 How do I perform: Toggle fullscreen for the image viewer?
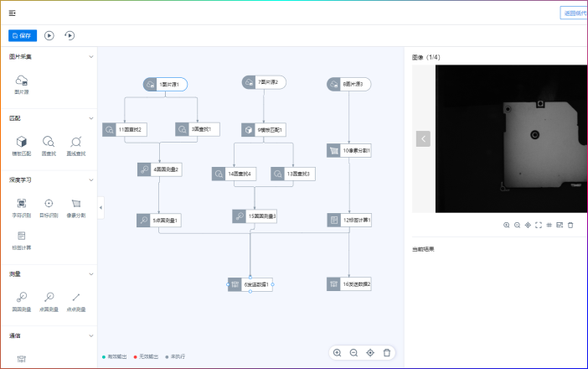click(538, 225)
